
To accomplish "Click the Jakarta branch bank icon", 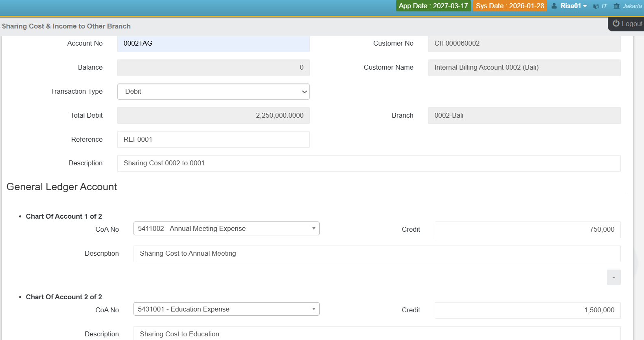I will pos(617,6).
